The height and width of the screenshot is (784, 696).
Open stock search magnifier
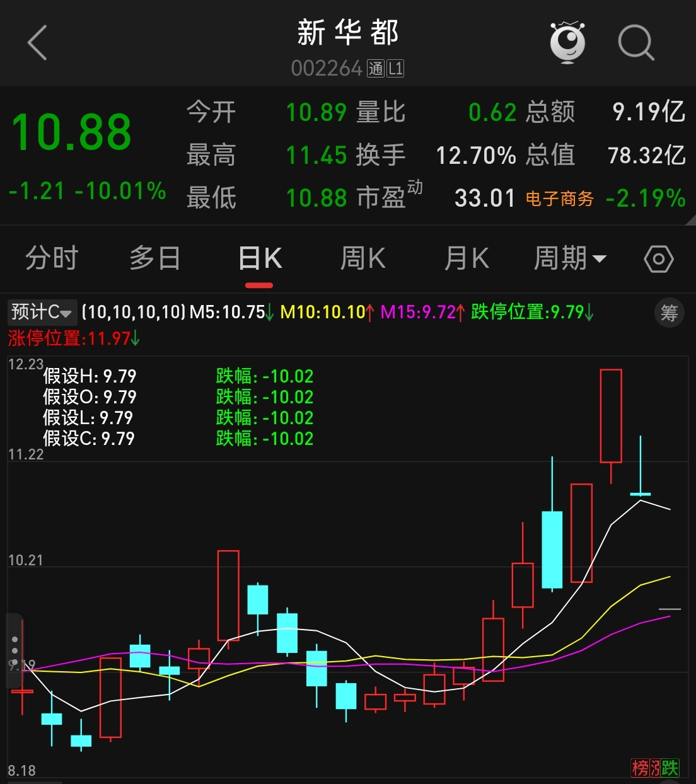(x=635, y=43)
